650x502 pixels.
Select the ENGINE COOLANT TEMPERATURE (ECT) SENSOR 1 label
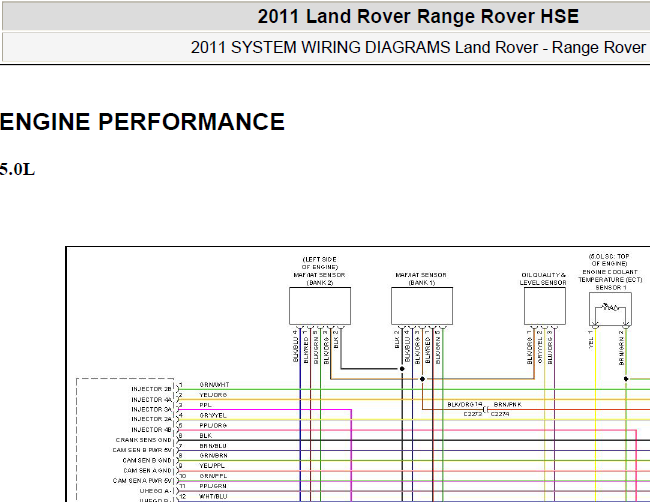610,279
